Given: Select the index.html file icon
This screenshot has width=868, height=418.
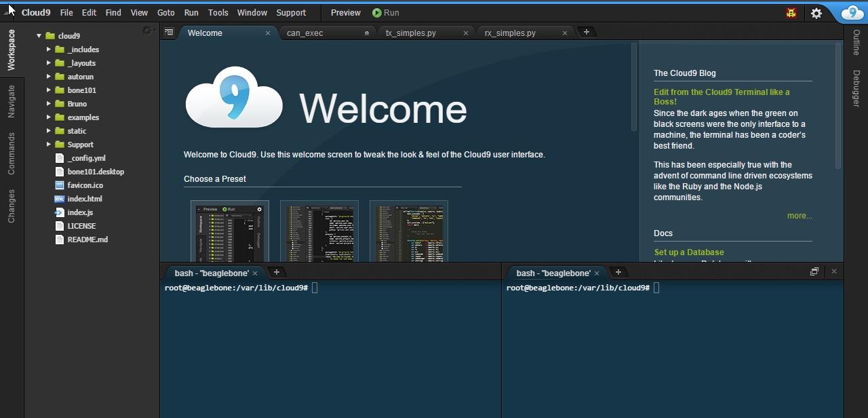Looking at the screenshot, I should pyautogui.click(x=60, y=199).
